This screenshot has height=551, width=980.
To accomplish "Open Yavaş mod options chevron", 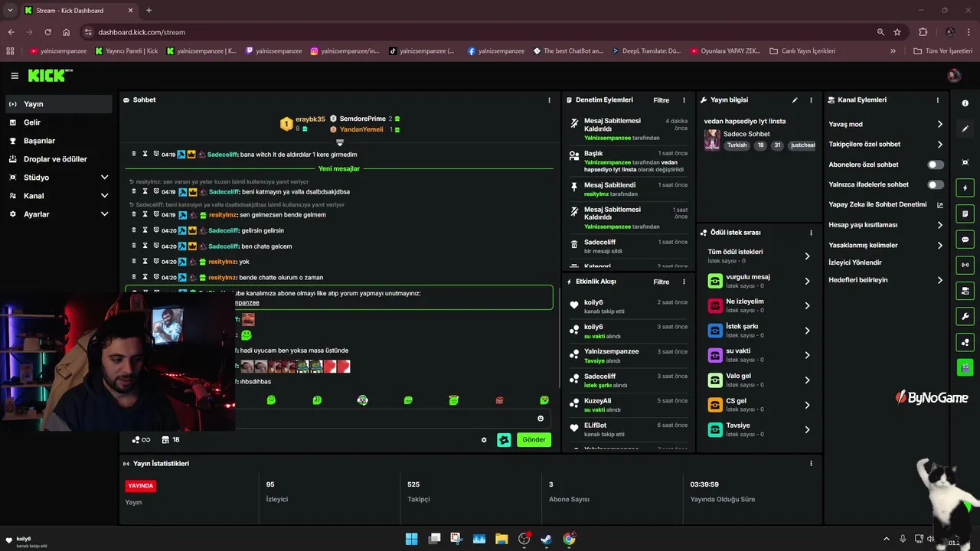I will tap(940, 124).
